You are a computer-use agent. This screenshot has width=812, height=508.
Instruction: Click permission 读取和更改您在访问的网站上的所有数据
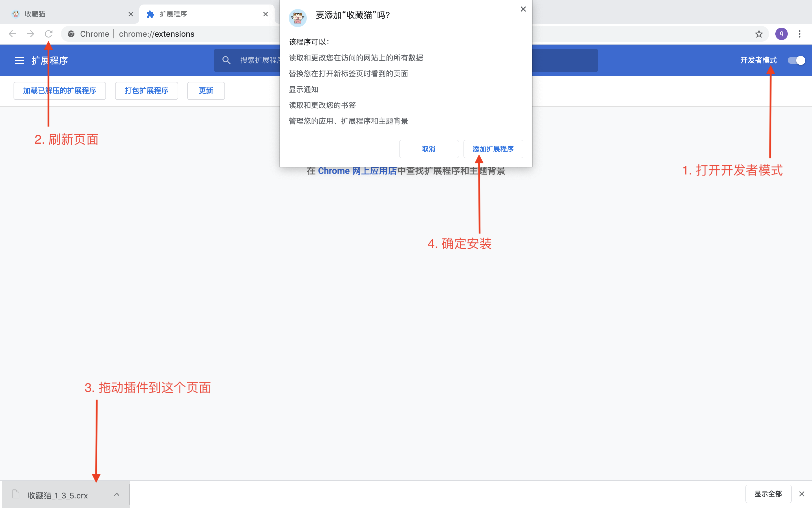[356, 58]
